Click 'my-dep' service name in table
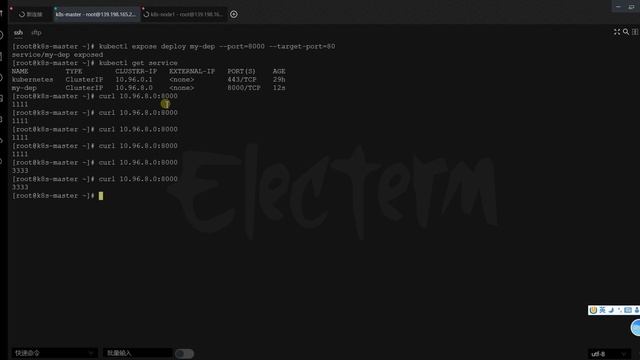 (x=24, y=88)
